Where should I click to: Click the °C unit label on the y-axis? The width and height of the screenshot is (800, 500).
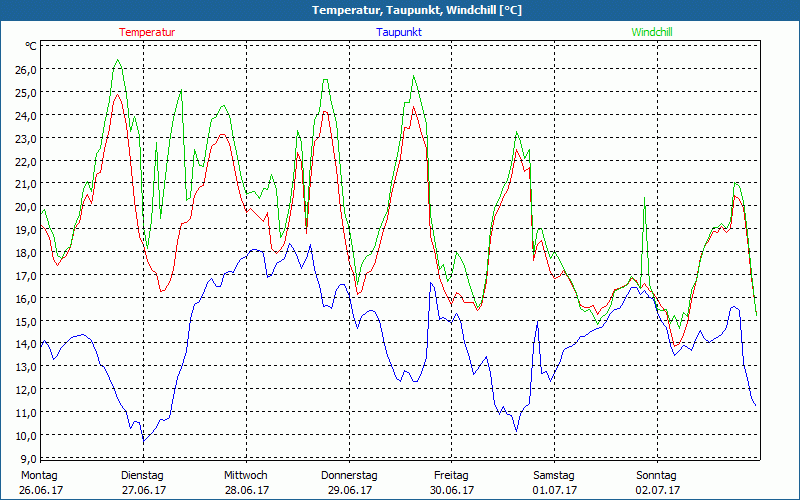point(31,46)
